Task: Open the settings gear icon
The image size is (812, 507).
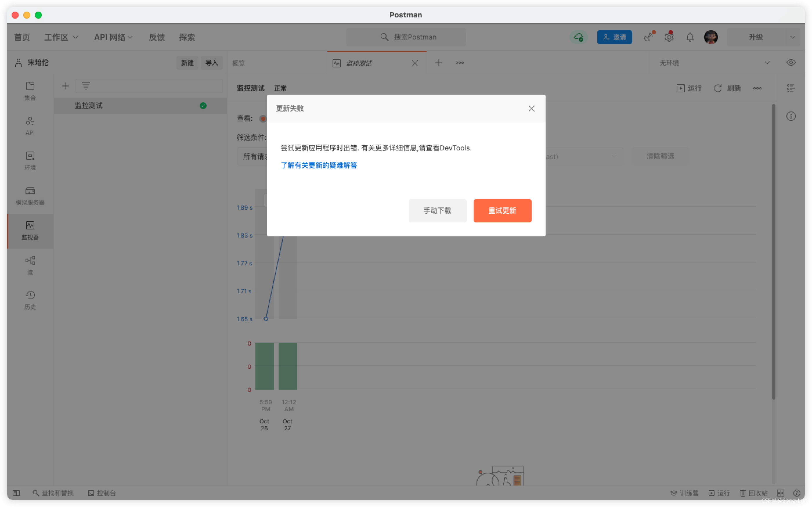Action: pos(669,37)
